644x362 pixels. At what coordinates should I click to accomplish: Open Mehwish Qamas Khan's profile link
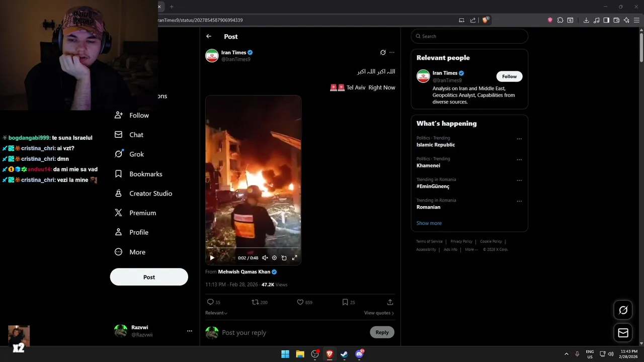244,272
